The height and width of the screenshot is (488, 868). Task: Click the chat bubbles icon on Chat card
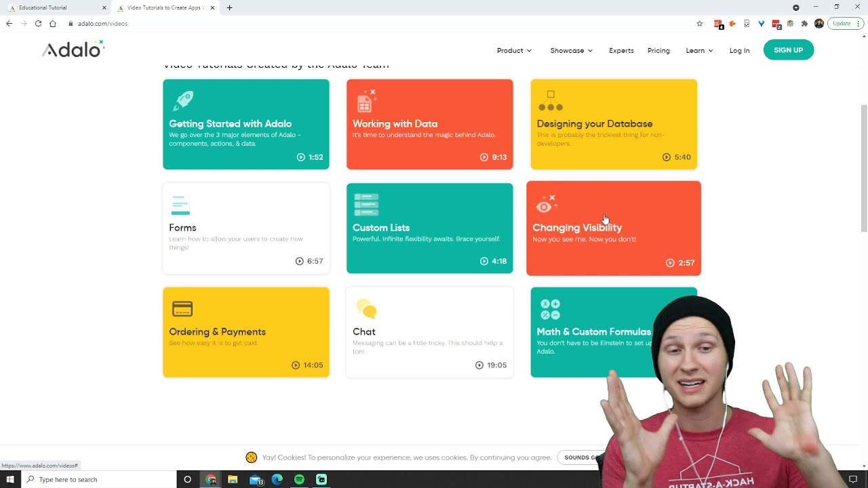(366, 309)
